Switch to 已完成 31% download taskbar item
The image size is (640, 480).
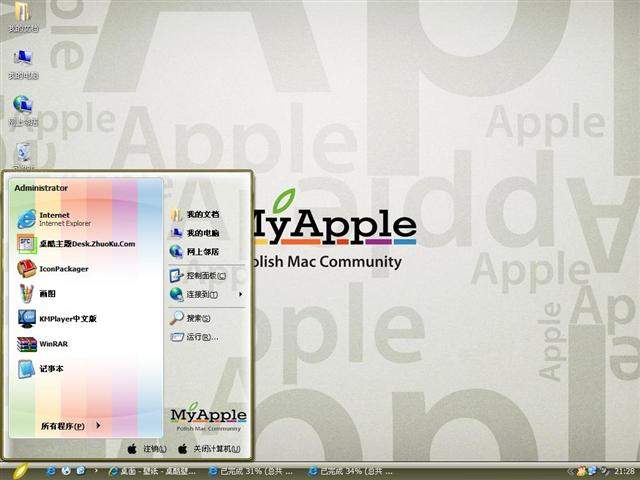pyautogui.click(x=251, y=471)
